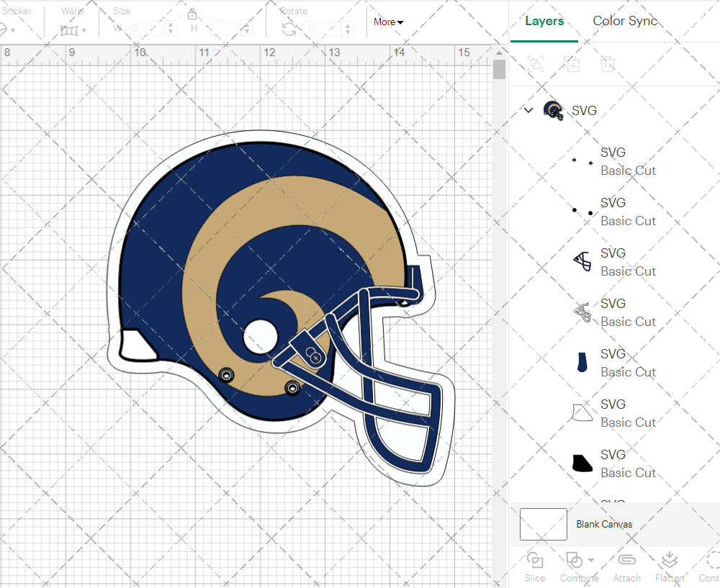Open the More dropdown menu

click(x=388, y=22)
